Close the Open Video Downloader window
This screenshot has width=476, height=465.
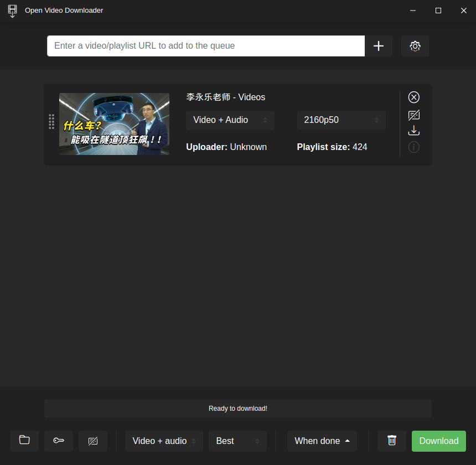(x=464, y=11)
